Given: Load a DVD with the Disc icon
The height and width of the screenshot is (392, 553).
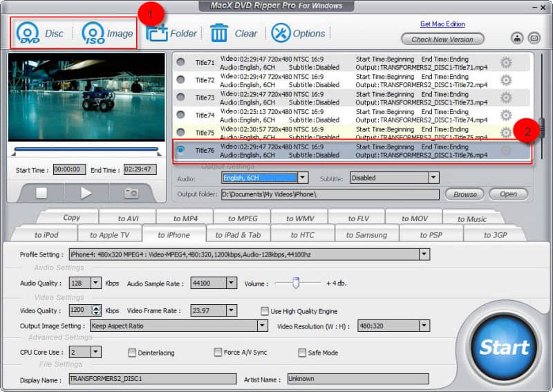Looking at the screenshot, I should pos(28,33).
